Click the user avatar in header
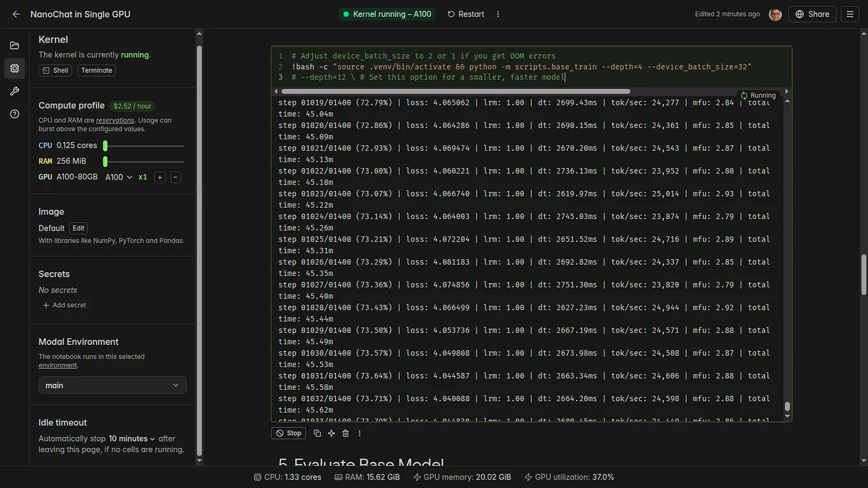 775,14
